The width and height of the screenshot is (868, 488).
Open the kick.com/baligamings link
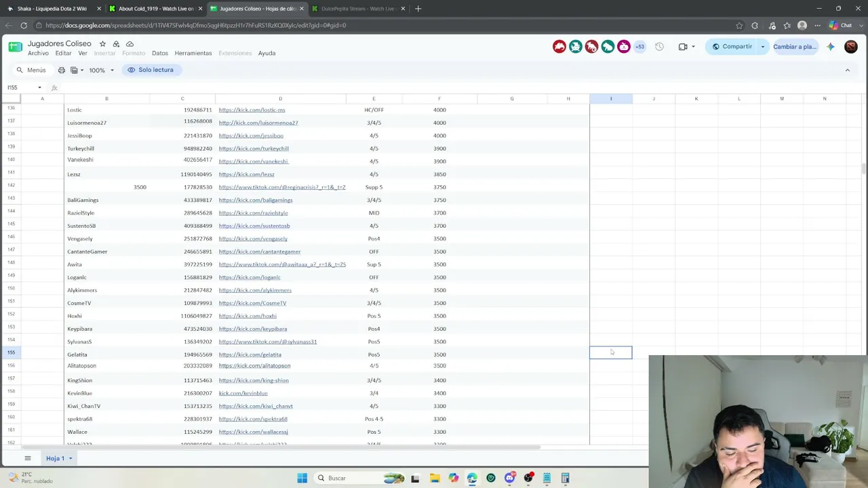(256, 200)
